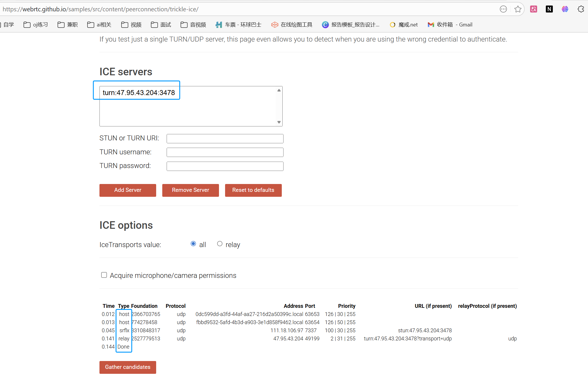Image resolution: width=588 pixels, height=377 pixels.
Task: Click the Notion extension icon
Action: pos(549,9)
